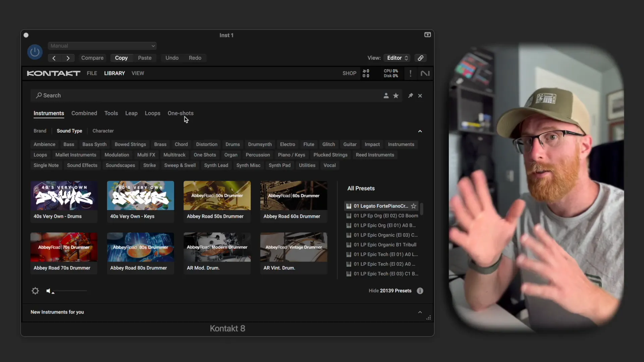This screenshot has width=644, height=362.
Task: Toggle the favorites star filter
Action: point(396,96)
